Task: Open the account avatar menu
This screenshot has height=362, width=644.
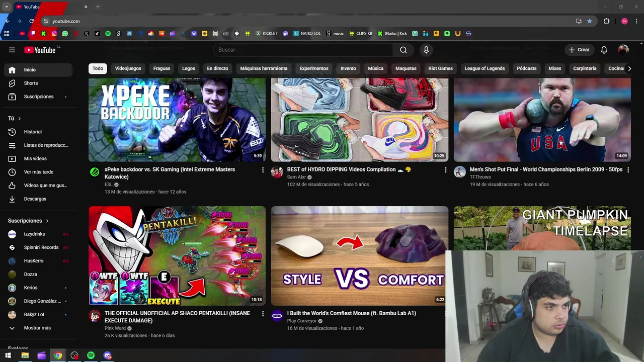Action: [x=623, y=50]
